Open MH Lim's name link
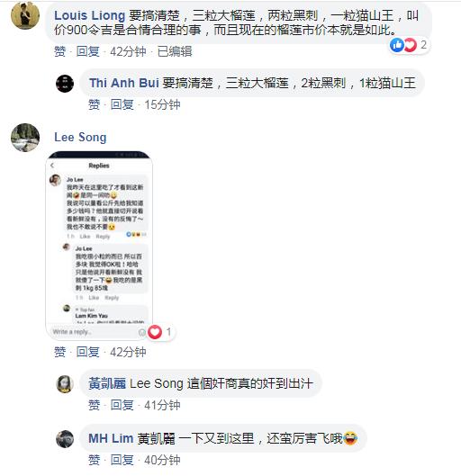 coord(111,438)
